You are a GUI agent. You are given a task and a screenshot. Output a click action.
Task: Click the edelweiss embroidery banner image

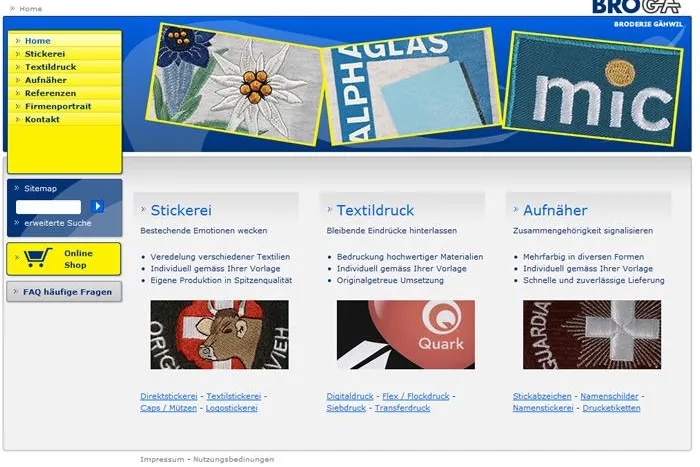[x=236, y=84]
